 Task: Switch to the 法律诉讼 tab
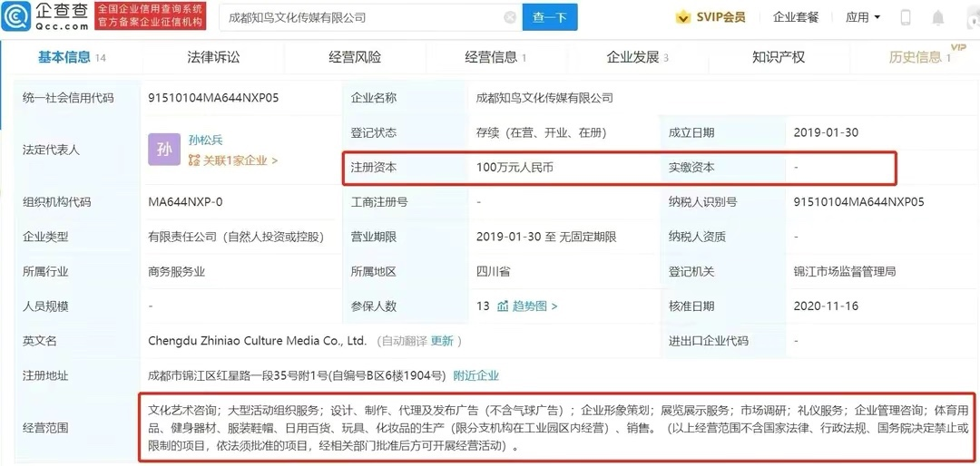tap(213, 57)
